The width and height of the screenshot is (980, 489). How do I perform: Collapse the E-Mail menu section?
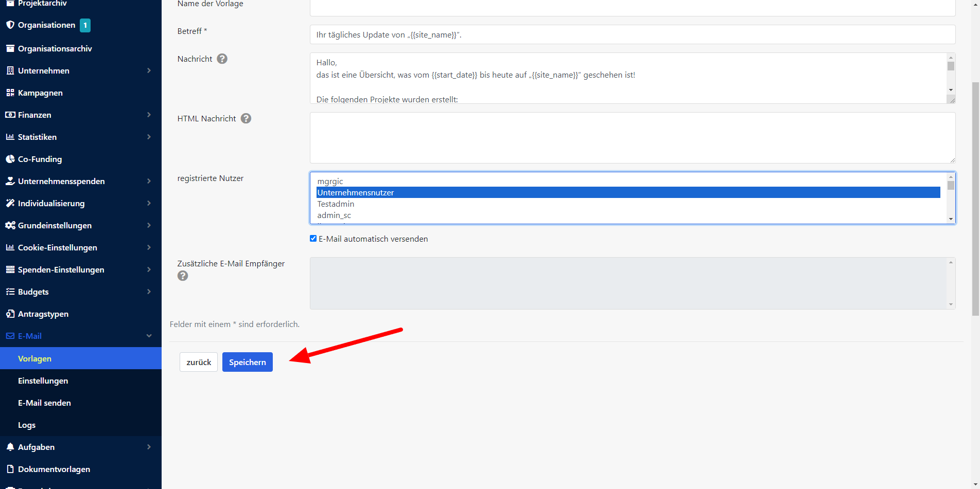(x=149, y=336)
